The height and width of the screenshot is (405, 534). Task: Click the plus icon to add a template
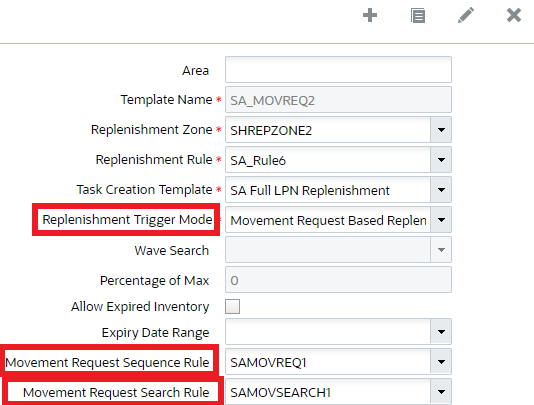tap(370, 15)
